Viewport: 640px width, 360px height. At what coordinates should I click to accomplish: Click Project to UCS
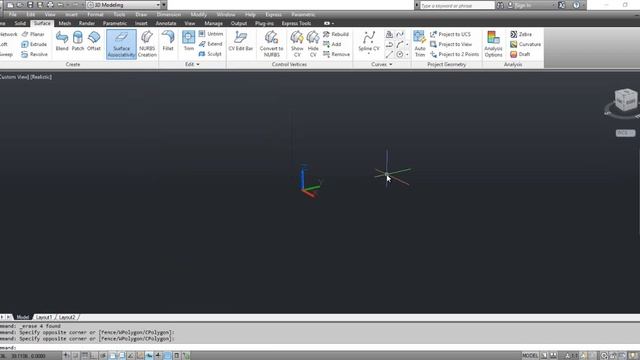coord(450,34)
